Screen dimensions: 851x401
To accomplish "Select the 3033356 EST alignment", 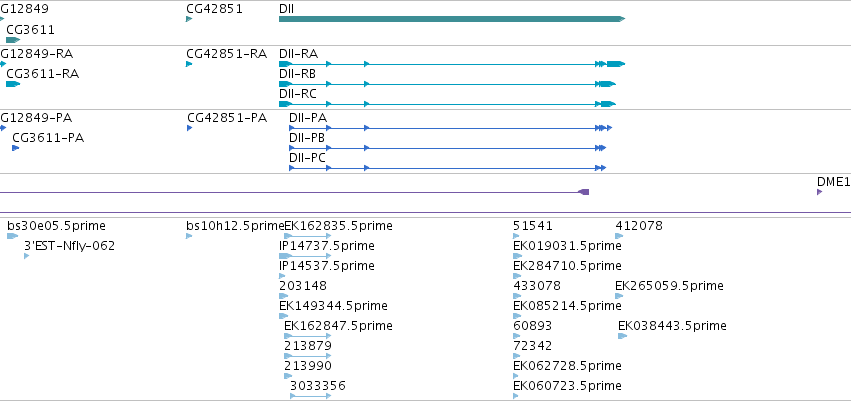I will [310, 396].
